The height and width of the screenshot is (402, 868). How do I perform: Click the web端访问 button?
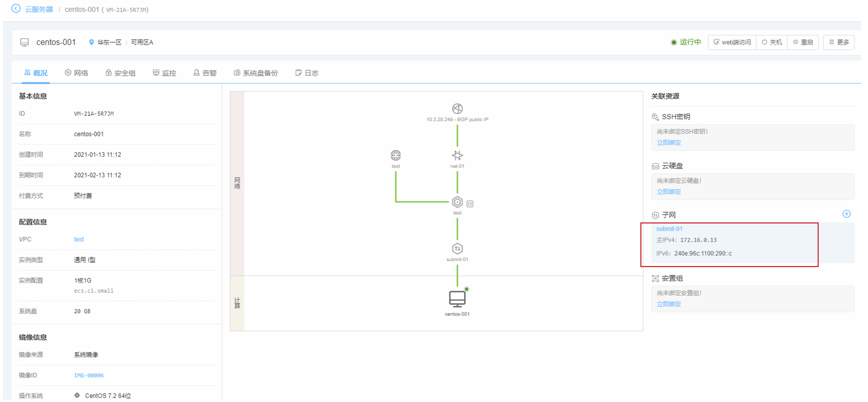coord(732,42)
